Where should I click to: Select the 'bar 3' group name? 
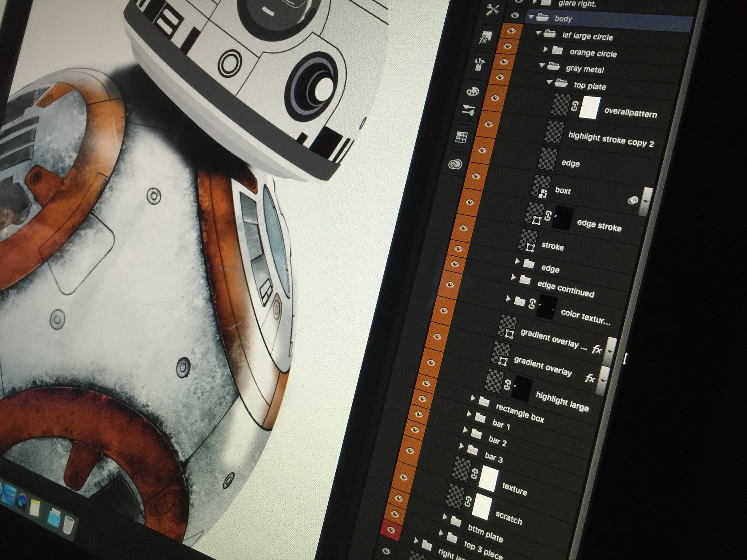tap(494, 457)
